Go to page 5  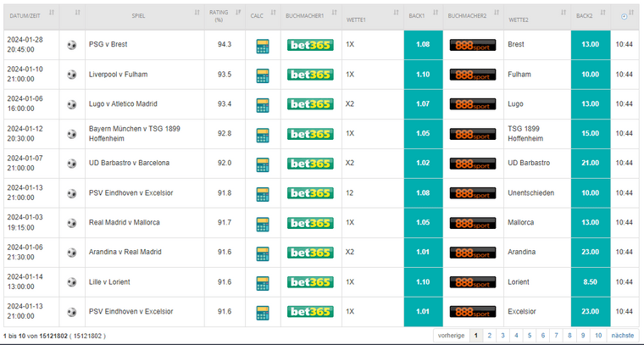tap(530, 336)
